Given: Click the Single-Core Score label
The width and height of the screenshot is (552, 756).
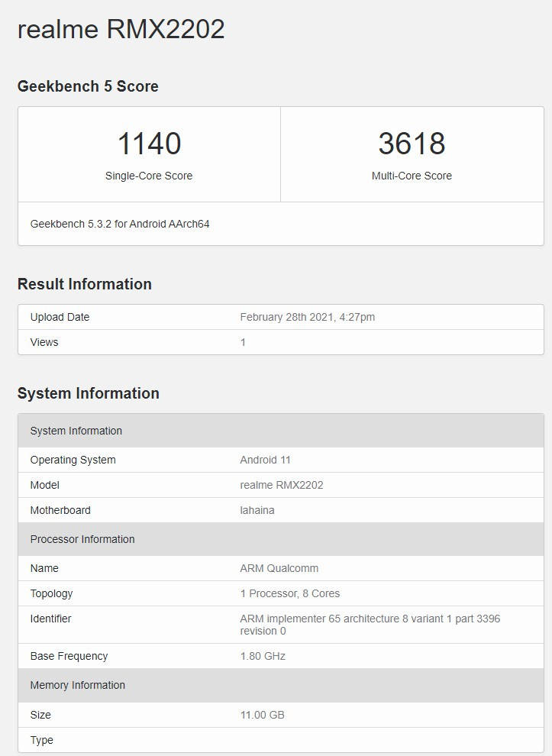Looking at the screenshot, I should point(149,176).
